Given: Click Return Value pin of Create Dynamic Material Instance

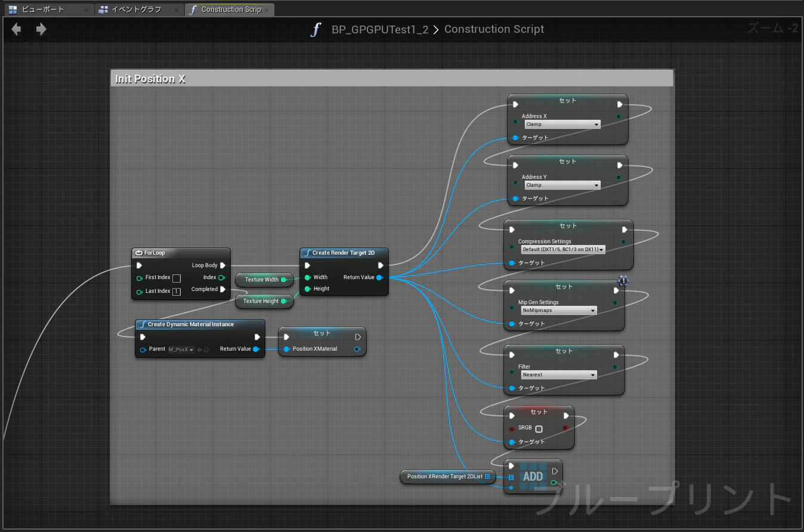Looking at the screenshot, I should tap(256, 349).
